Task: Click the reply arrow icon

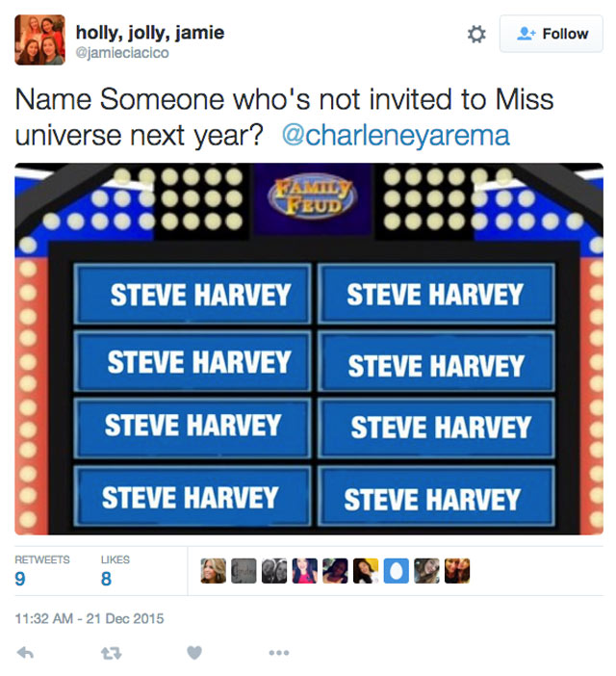Action: tap(25, 653)
